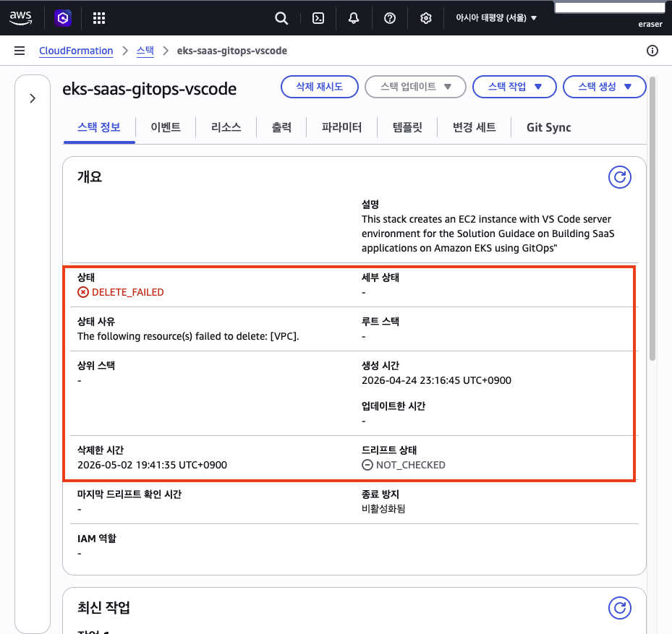
Task: Switch to the 출력 tab
Action: click(x=281, y=127)
